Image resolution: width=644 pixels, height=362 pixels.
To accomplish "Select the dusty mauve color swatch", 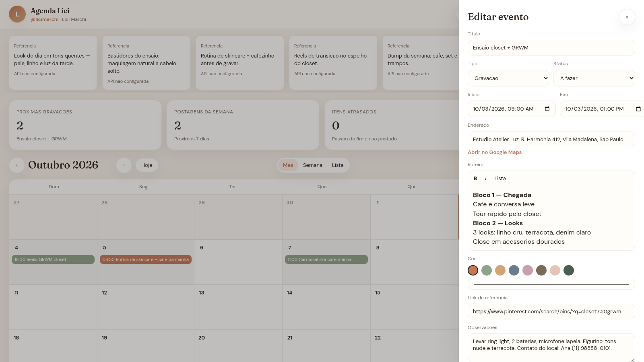I will pos(528,270).
